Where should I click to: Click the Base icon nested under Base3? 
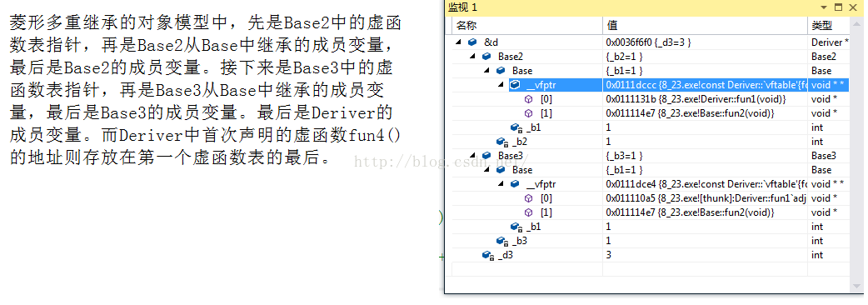point(501,170)
